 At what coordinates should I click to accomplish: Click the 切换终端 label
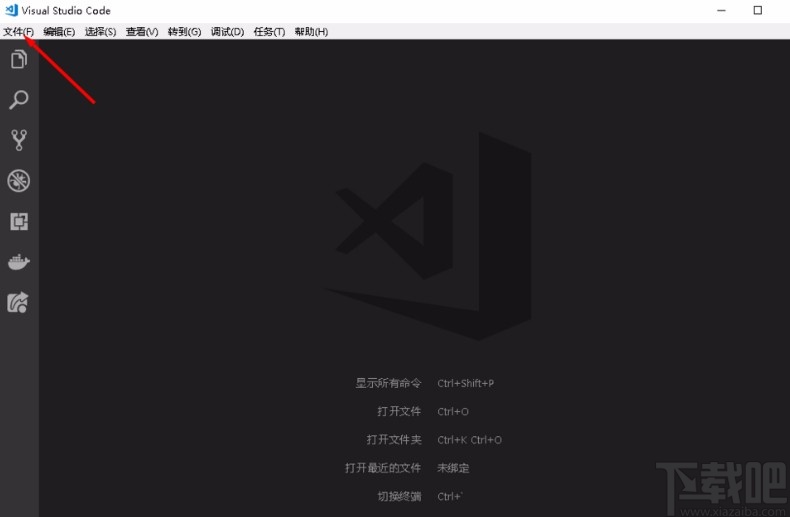coord(399,496)
